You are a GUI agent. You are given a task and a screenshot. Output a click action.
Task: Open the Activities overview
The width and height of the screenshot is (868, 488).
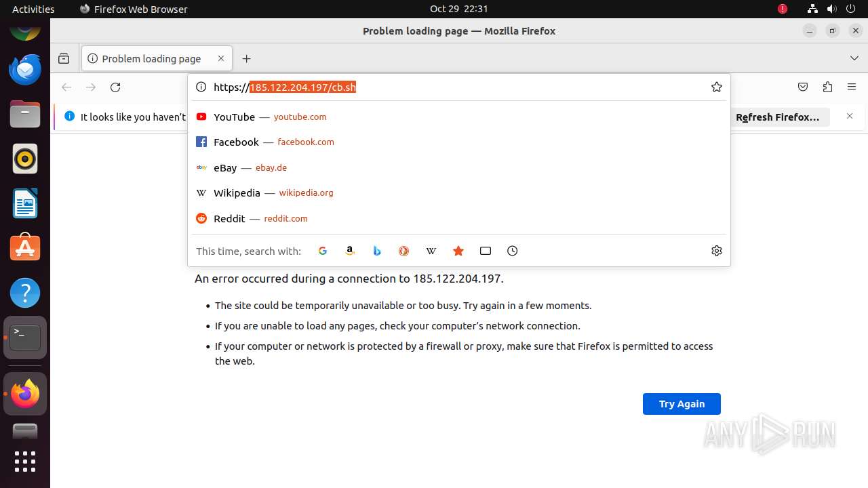33,9
